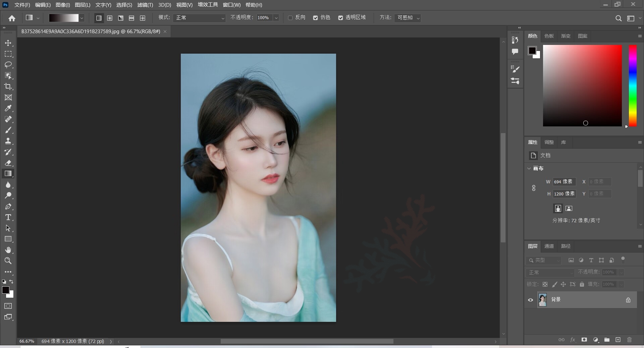Viewport: 644px width, 348px height.
Task: Select the Spot Healing Brush tool
Action: coord(8,119)
